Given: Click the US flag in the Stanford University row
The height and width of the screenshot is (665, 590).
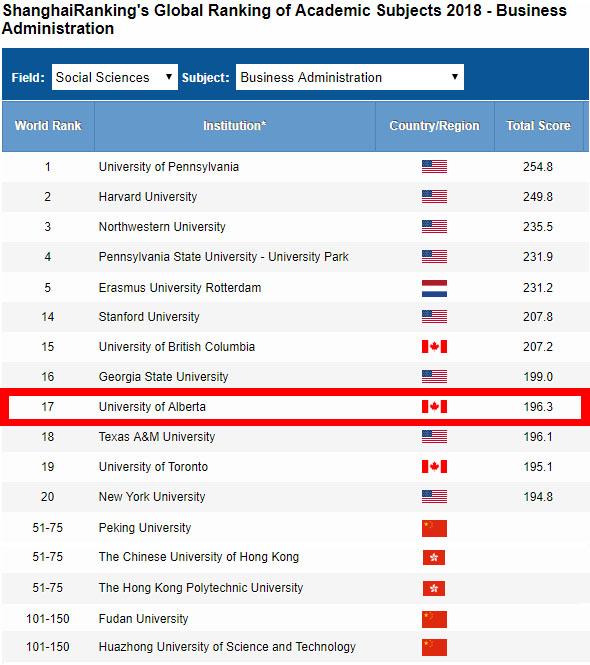Looking at the screenshot, I should (x=434, y=317).
